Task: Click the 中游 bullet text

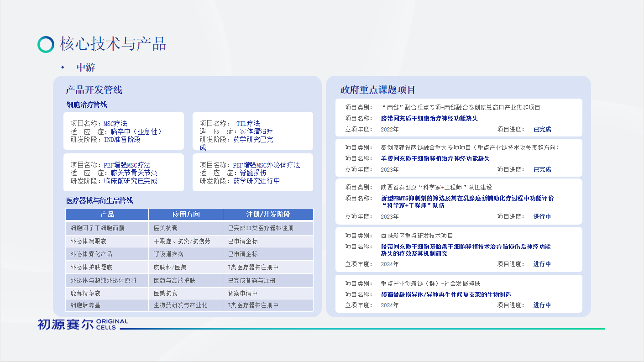Action: [86, 68]
